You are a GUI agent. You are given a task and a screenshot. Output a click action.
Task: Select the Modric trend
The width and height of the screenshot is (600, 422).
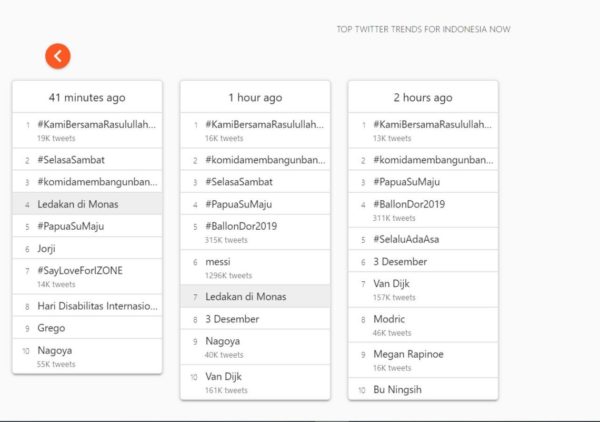coord(391,319)
